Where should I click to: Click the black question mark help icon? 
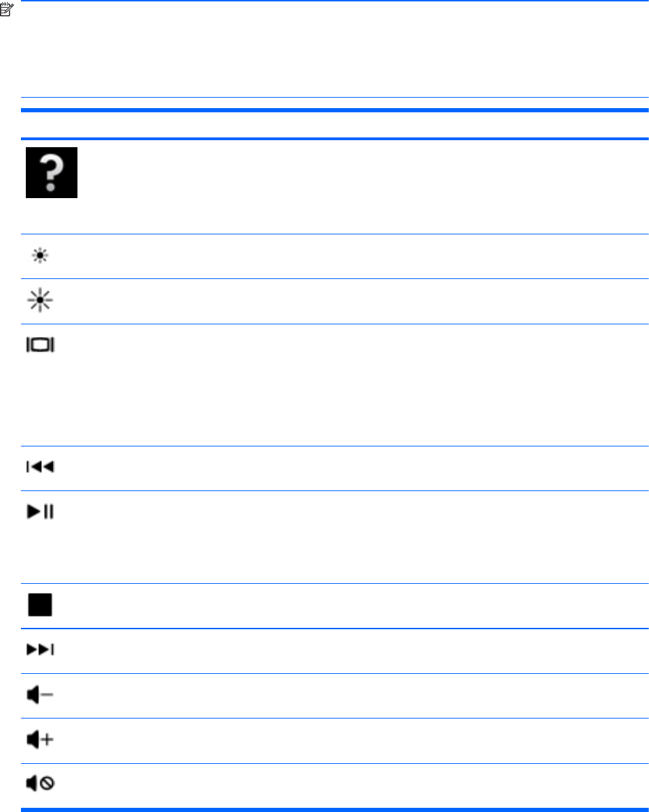[52, 172]
